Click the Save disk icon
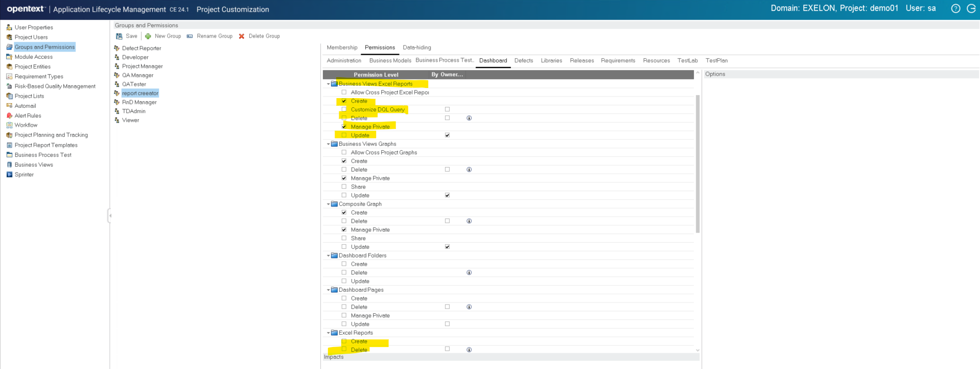Image resolution: width=980 pixels, height=369 pixels. point(119,36)
